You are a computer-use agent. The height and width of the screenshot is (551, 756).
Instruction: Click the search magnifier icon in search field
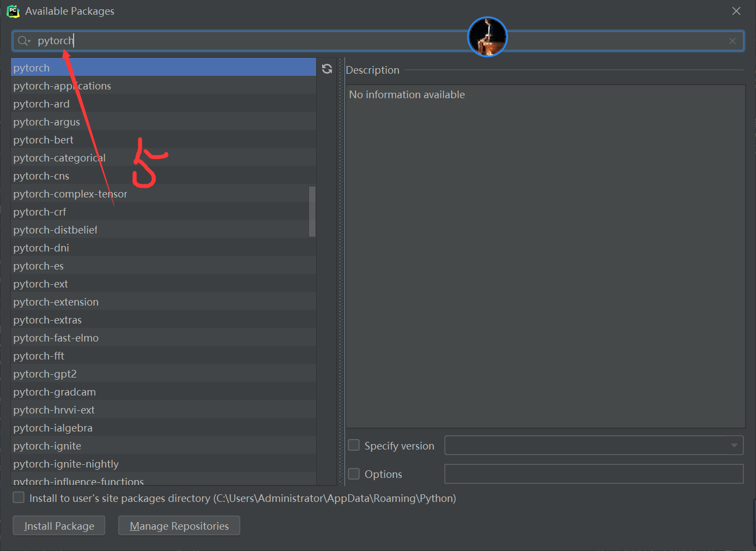[24, 41]
